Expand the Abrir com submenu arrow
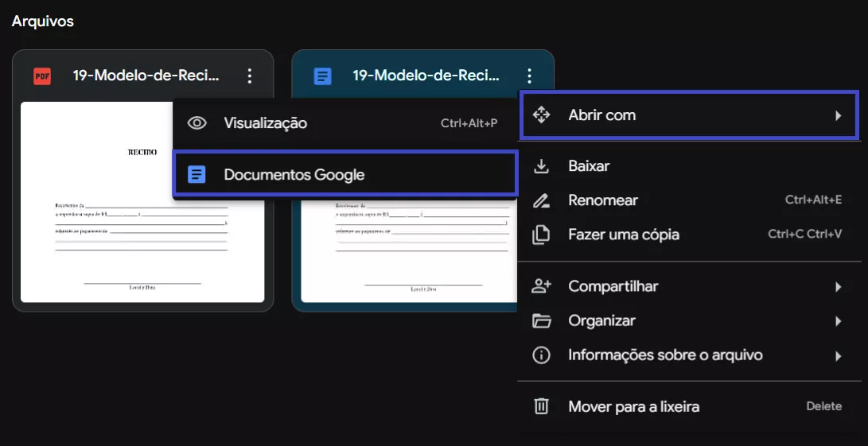The width and height of the screenshot is (868, 446). (838, 115)
